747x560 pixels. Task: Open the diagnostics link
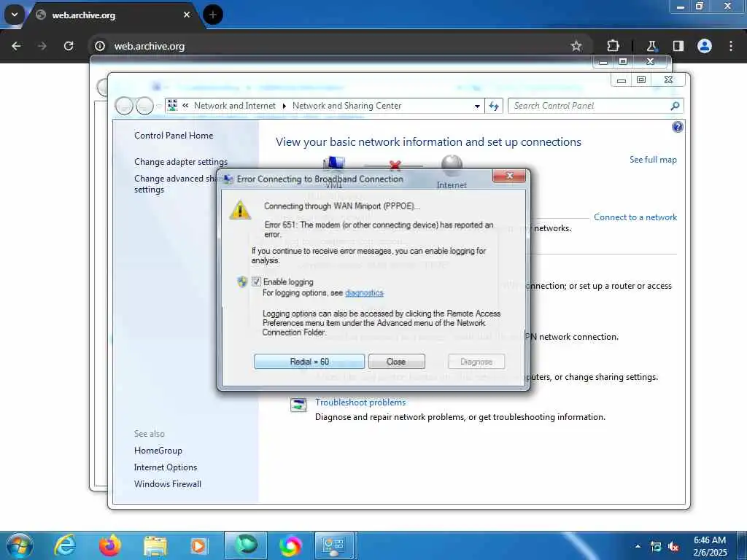click(x=364, y=293)
